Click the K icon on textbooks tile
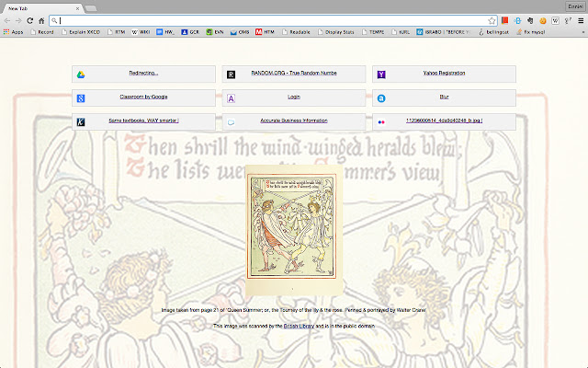 point(81,122)
